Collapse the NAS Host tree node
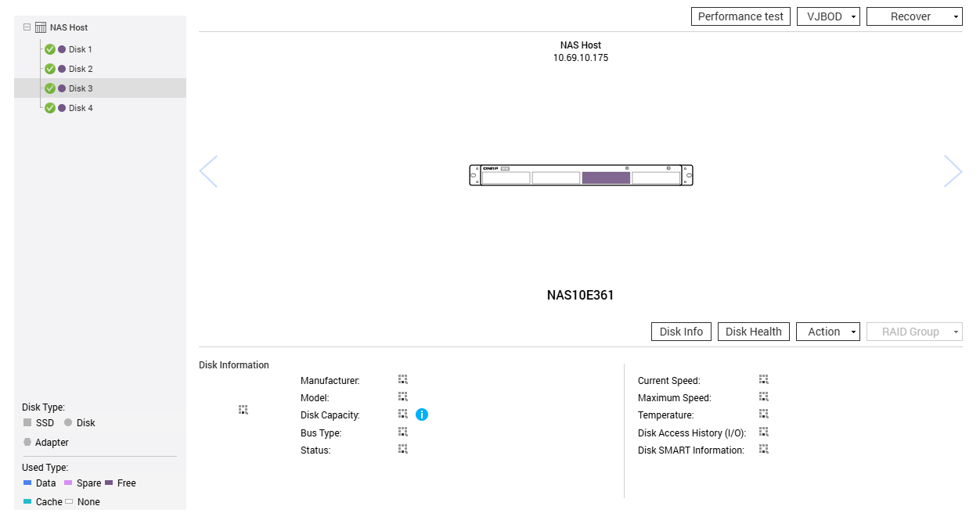980x524 pixels. pyautogui.click(x=27, y=27)
